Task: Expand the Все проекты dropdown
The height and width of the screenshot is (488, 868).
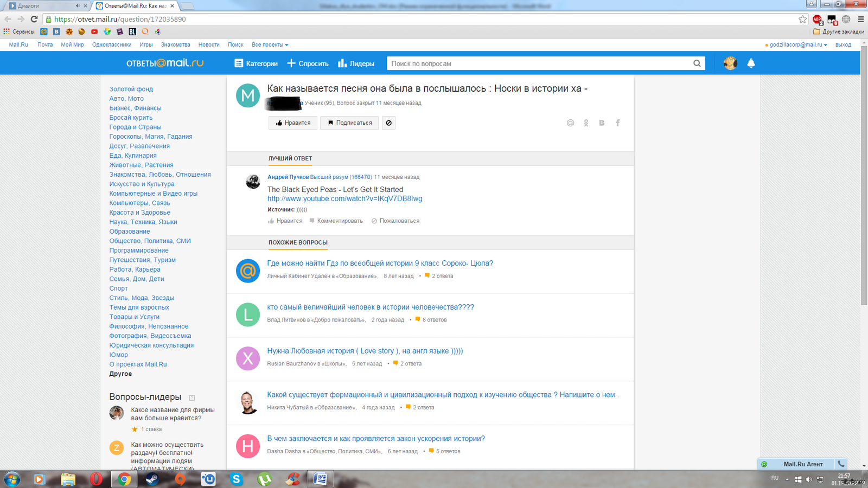Action: (270, 45)
